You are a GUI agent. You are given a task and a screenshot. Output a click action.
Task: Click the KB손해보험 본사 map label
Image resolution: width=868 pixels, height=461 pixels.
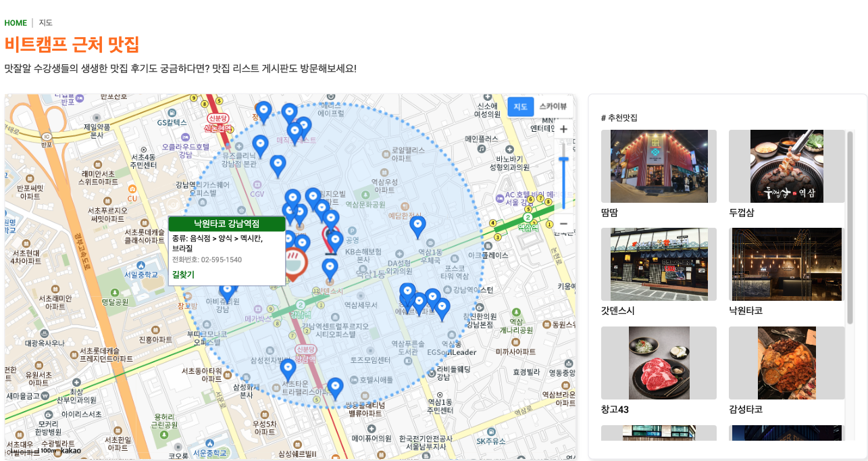pos(364,256)
